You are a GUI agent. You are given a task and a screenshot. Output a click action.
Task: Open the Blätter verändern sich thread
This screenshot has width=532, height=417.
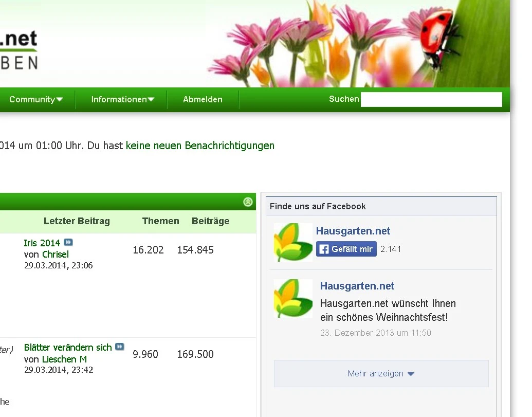68,348
